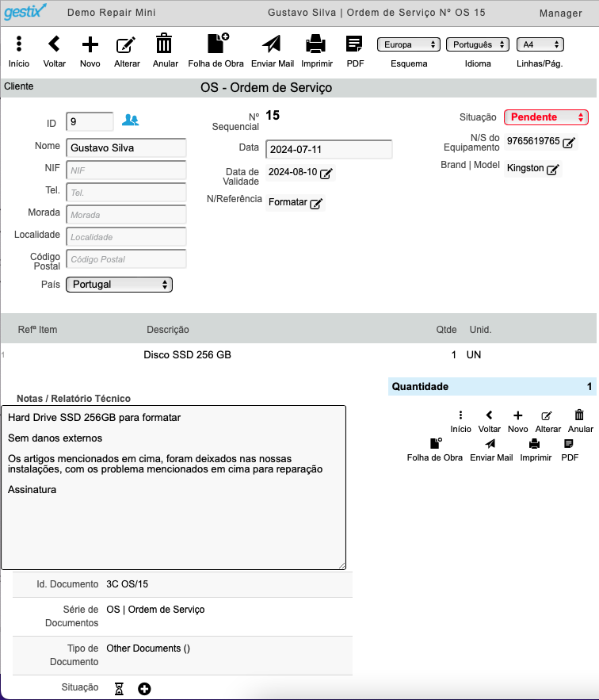Click bottom Folha de Obra icon
This screenshot has height=700, width=599.
[436, 443]
